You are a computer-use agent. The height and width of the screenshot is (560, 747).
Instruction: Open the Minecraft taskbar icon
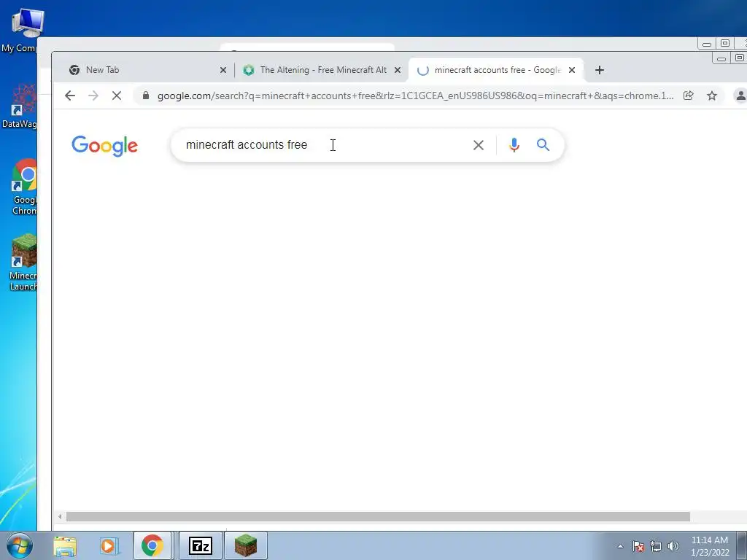[x=246, y=545]
